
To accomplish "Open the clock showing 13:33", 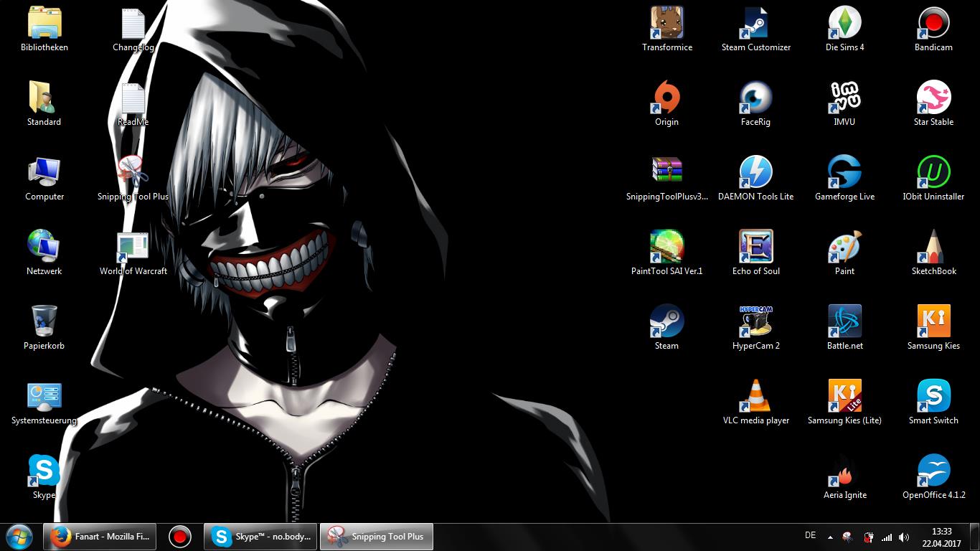I will click(x=941, y=537).
